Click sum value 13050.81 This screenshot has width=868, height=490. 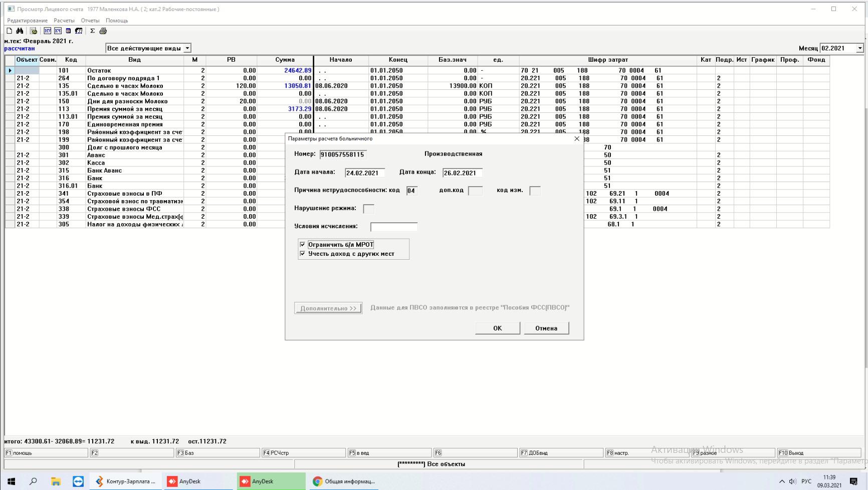tap(298, 86)
